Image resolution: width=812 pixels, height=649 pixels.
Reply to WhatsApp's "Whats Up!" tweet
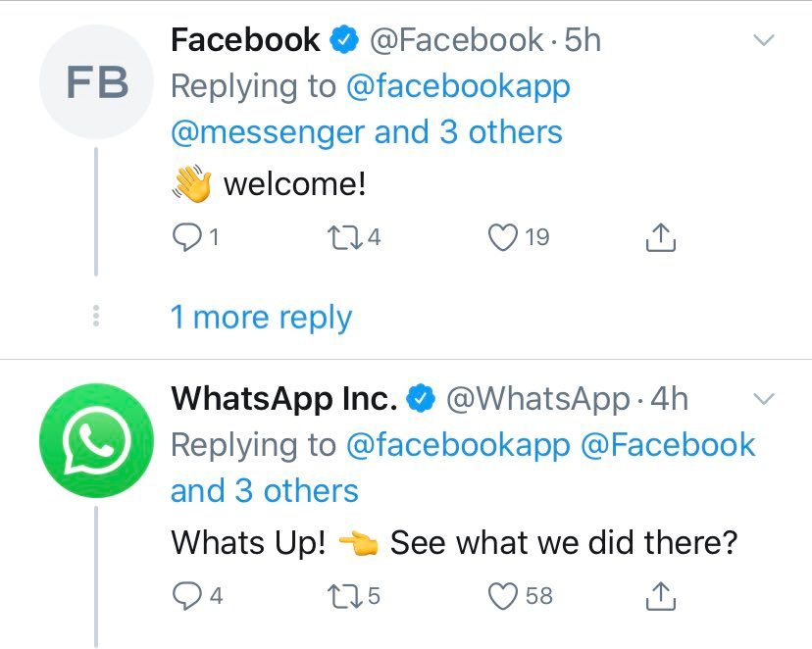click(x=186, y=595)
